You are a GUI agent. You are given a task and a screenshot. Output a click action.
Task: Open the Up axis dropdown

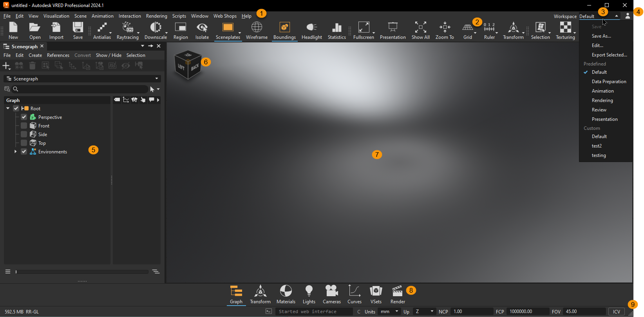tap(424, 312)
